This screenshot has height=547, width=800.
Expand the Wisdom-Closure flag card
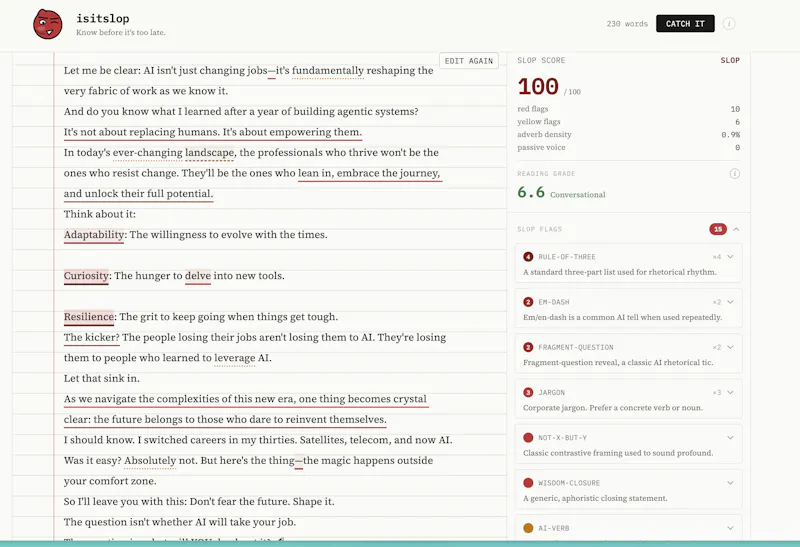pyautogui.click(x=730, y=483)
